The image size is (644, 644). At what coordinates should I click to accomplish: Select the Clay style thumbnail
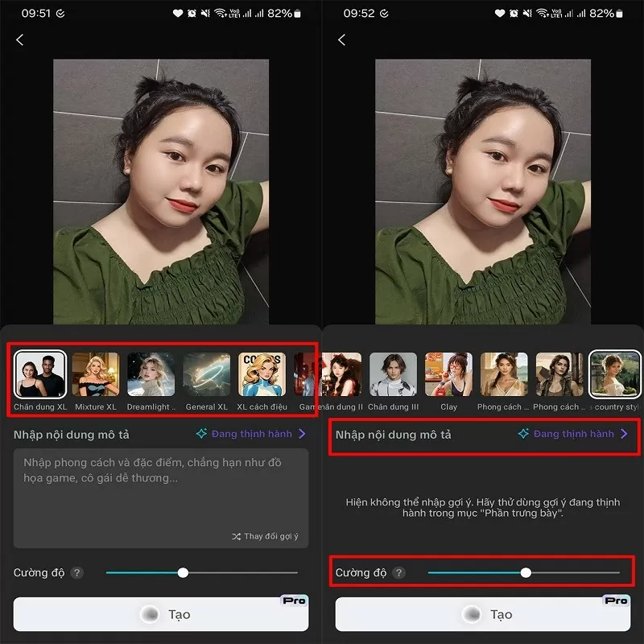(448, 375)
